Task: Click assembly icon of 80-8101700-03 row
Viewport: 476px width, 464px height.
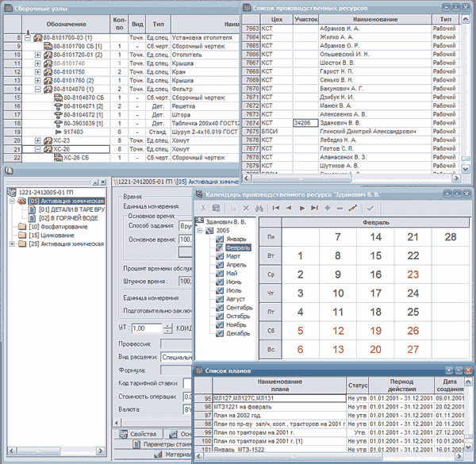Action: [x=37, y=38]
